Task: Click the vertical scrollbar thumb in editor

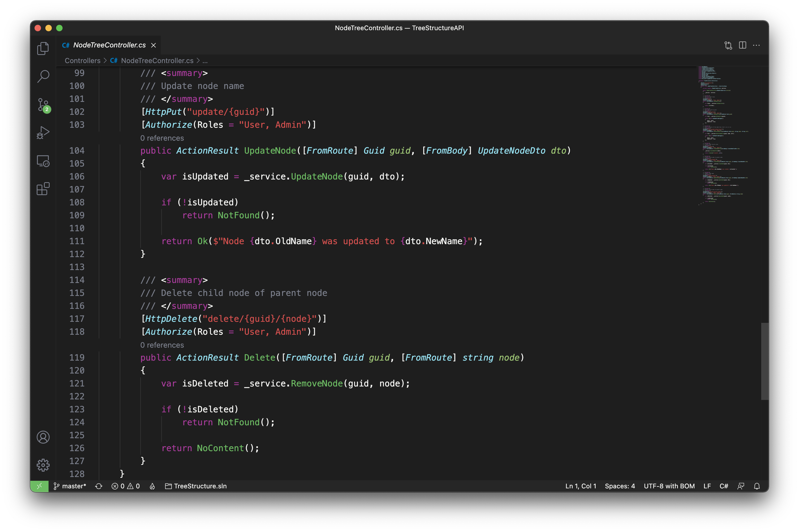Action: click(764, 361)
